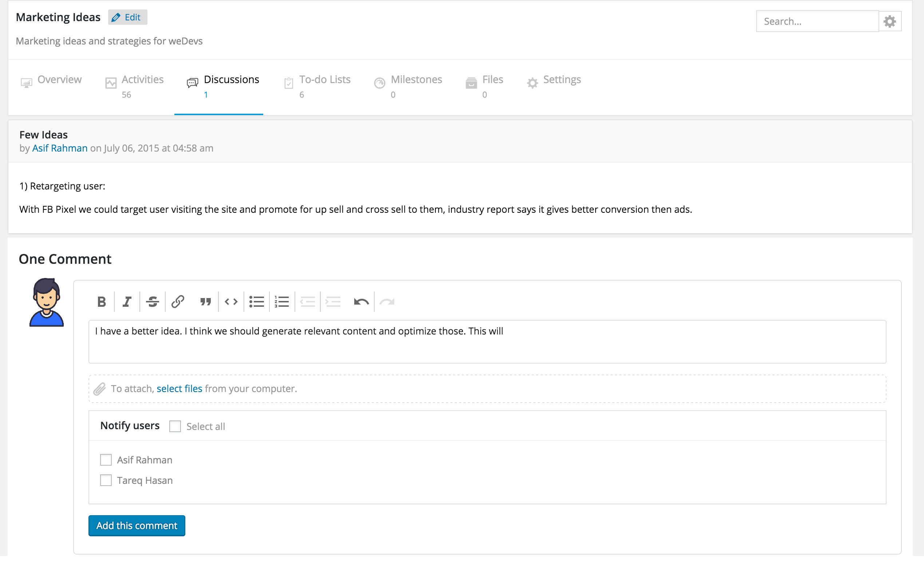Viewport: 924px width, 564px height.
Task: Click the Unordered list formatting icon
Action: [x=256, y=302]
